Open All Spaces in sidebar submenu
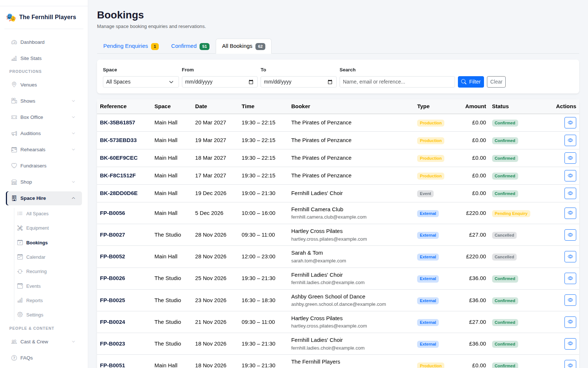 coord(37,214)
